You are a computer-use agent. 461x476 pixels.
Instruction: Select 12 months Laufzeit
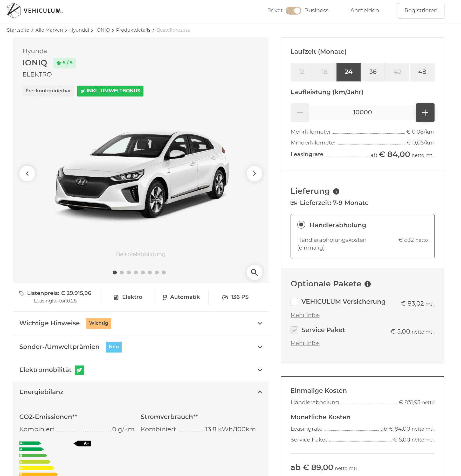[x=301, y=72]
